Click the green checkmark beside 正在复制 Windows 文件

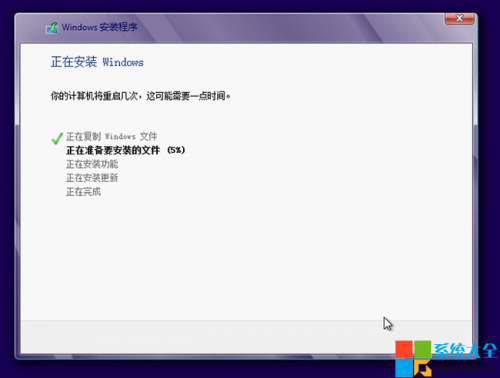click(x=57, y=138)
